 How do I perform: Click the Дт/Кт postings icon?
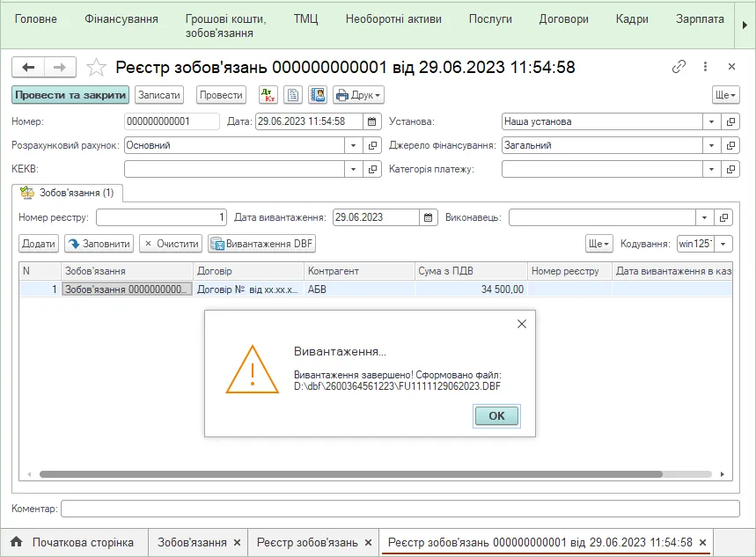coord(268,95)
